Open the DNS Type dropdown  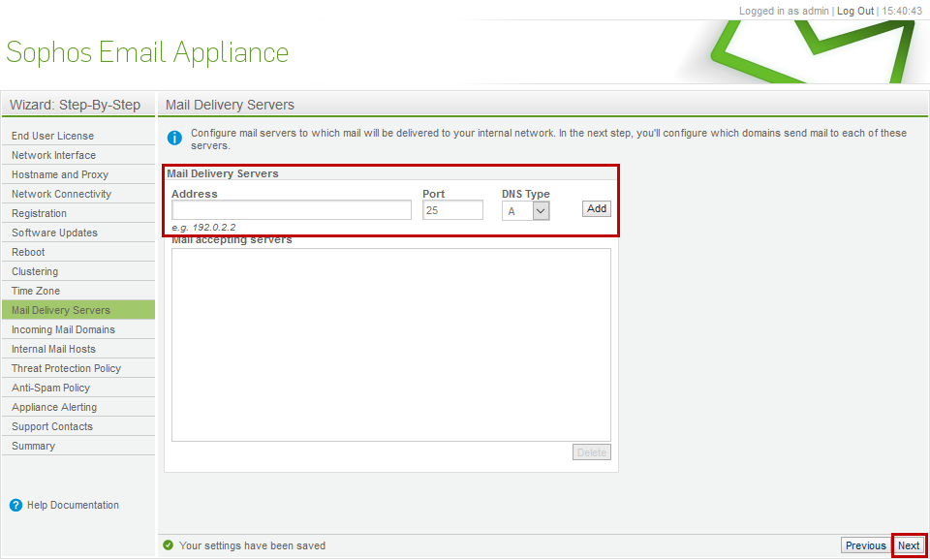pyautogui.click(x=525, y=210)
